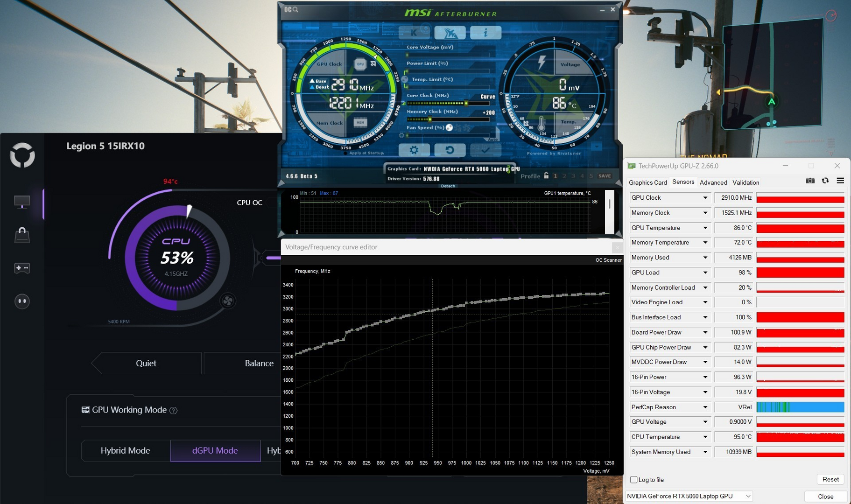Viewport: 851px width, 504px height.
Task: Expand the Memory Used sensor dropdown
Action: 705,258
